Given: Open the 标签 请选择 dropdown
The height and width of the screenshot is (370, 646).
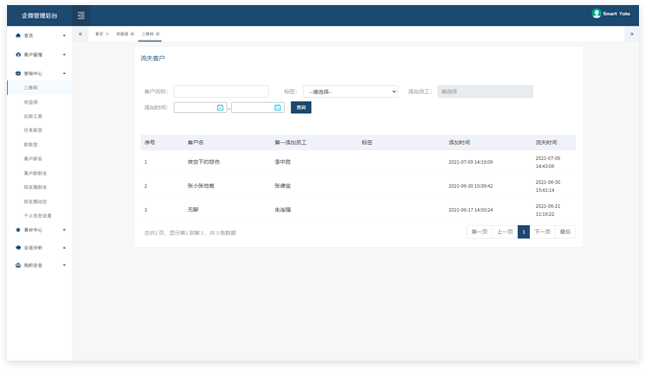Looking at the screenshot, I should pos(351,91).
